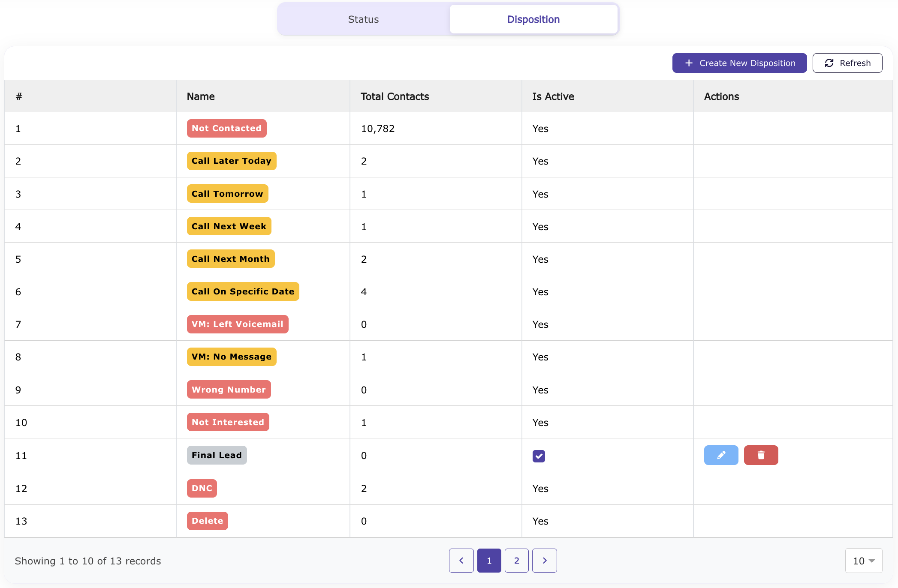Screen dimensions: 898x588
Task: Click the left chevron pagination arrow
Action: pos(461,560)
